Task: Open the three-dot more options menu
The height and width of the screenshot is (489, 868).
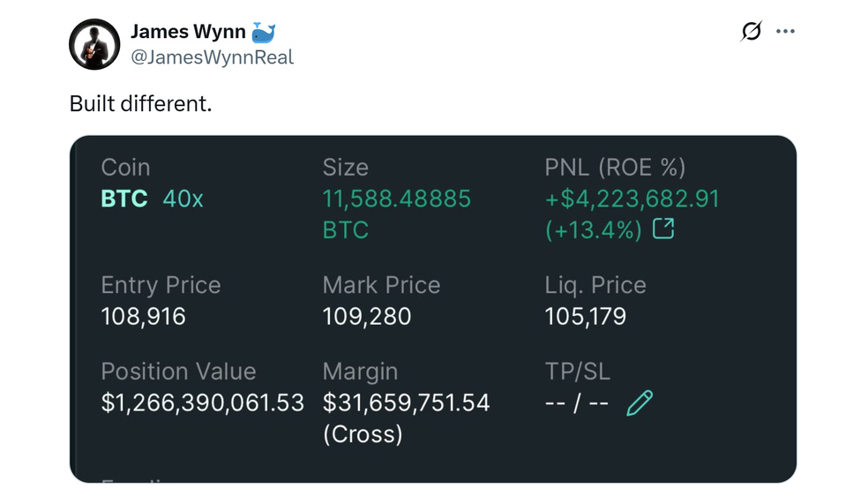Action: point(785,32)
